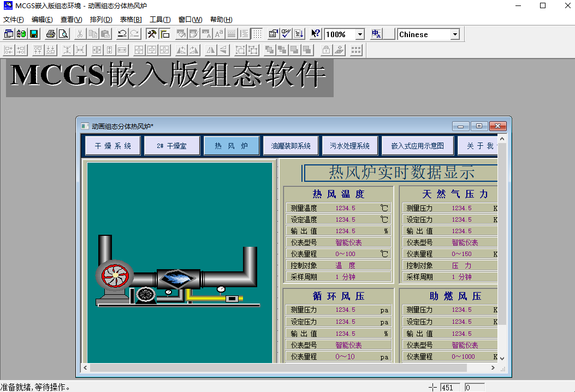Undo the last action
Screen dimensions: 575x392
tap(122, 34)
